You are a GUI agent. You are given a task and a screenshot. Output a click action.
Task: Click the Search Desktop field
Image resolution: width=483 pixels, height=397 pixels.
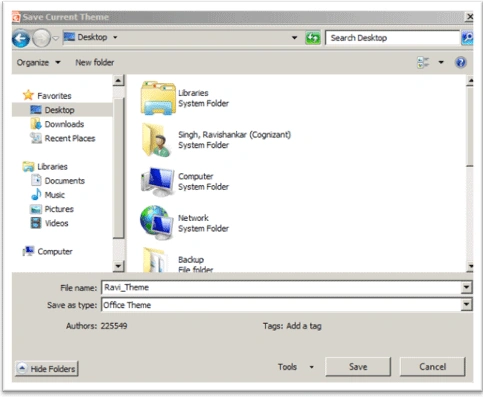pos(392,38)
